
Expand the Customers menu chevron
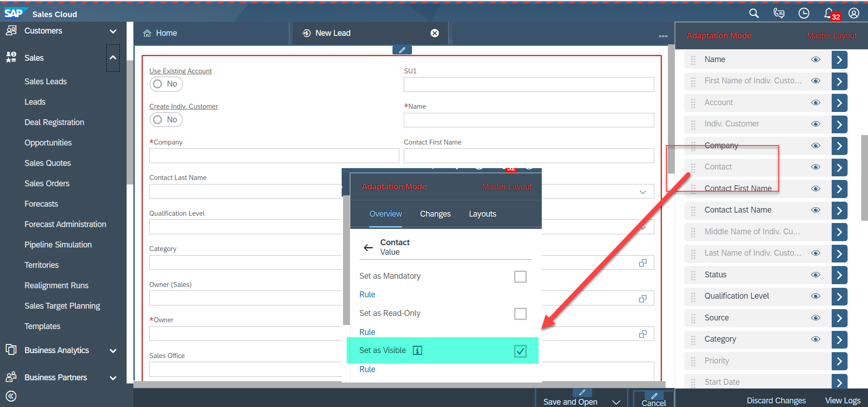pyautogui.click(x=113, y=31)
